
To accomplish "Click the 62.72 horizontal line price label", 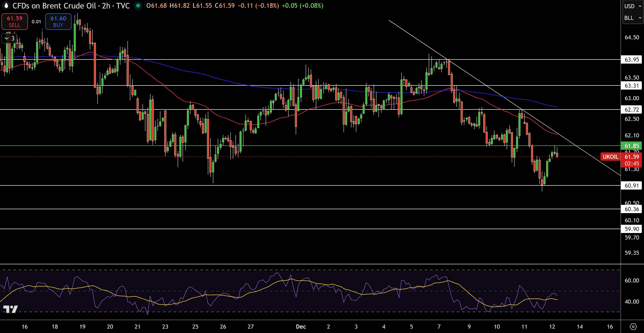I will pyautogui.click(x=632, y=109).
